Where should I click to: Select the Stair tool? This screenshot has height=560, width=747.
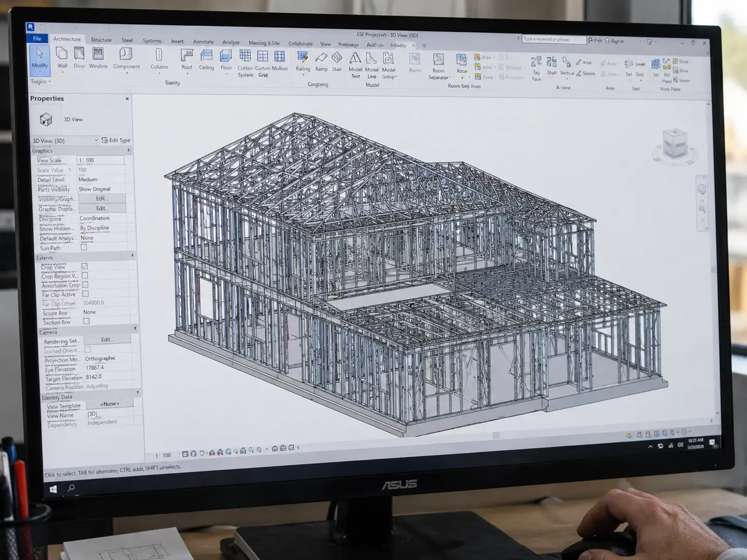click(337, 61)
